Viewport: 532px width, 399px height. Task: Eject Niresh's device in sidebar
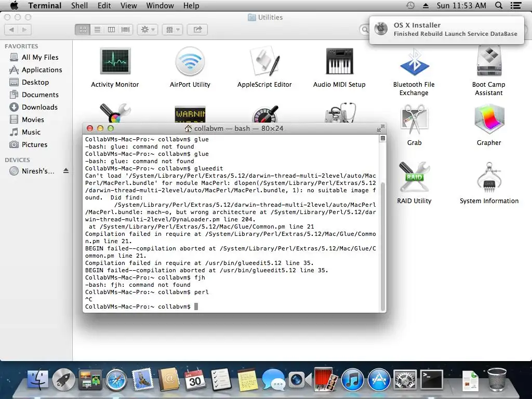(x=66, y=171)
